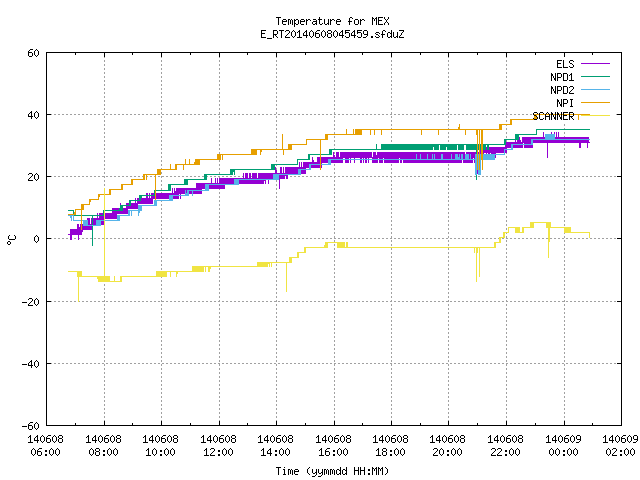Image resolution: width=640 pixels, height=480 pixels.
Task: Click the y-axis tick label -60
Action: click(x=31, y=426)
